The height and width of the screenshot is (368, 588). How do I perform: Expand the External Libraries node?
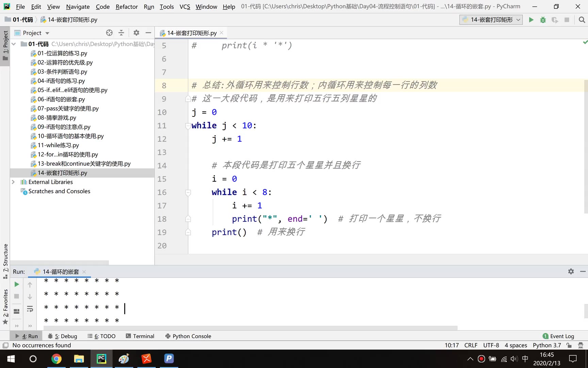(13, 182)
